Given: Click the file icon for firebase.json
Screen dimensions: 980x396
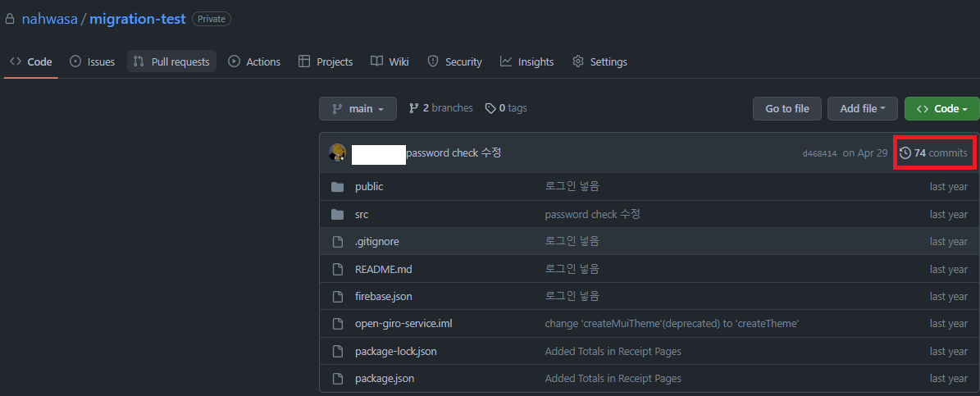Looking at the screenshot, I should point(338,296).
